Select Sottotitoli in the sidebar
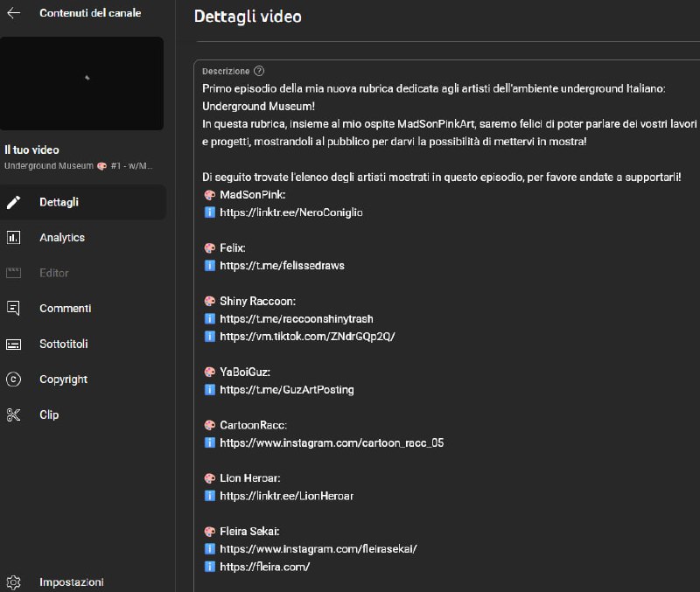This screenshot has height=592, width=700. tap(64, 344)
